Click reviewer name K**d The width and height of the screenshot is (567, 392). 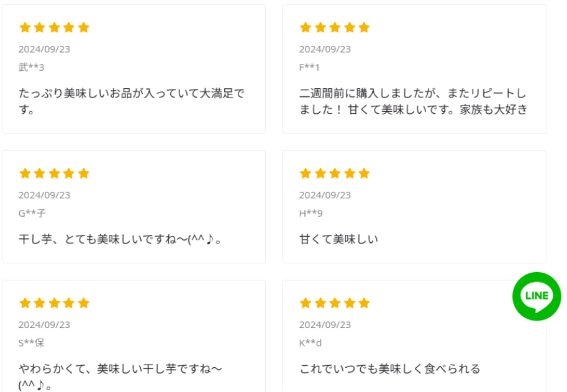310,343
